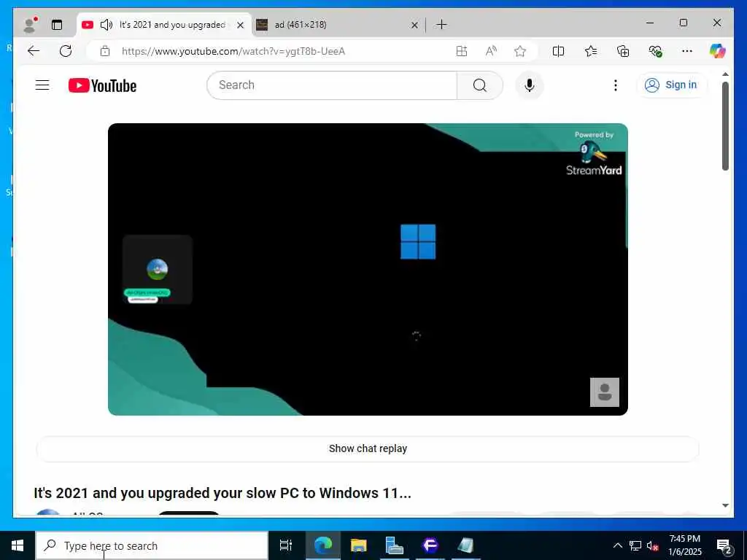Open File Explorer from the taskbar
Image resolution: width=747 pixels, height=560 pixels.
(359, 545)
